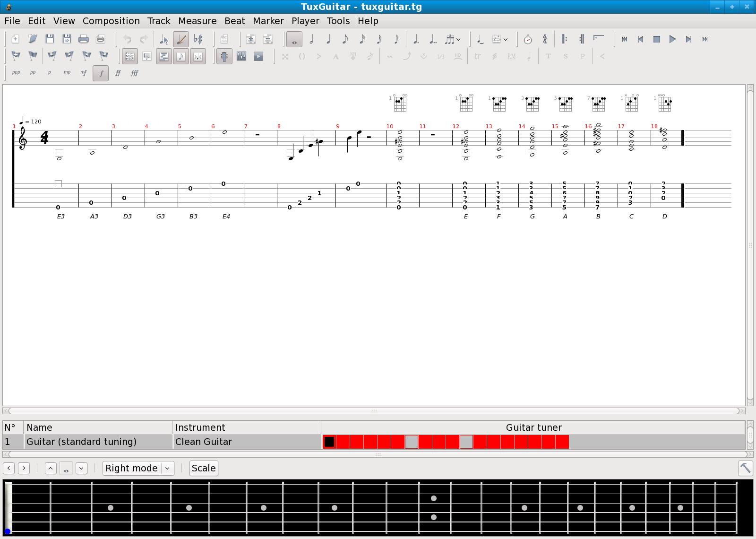Toggle the sharp/flat edit mode button

198,39
